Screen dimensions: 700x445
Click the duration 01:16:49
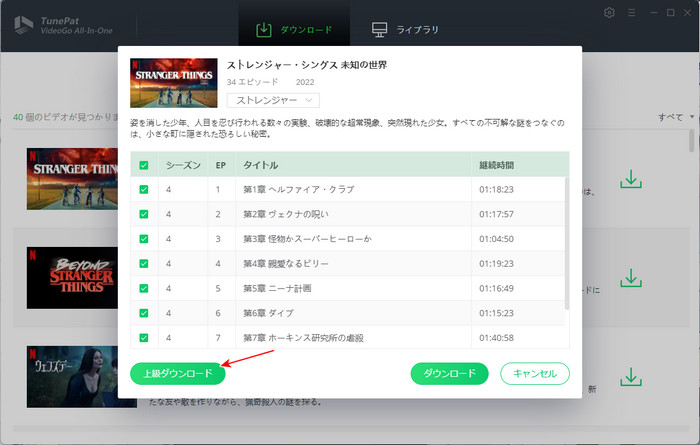click(x=496, y=288)
